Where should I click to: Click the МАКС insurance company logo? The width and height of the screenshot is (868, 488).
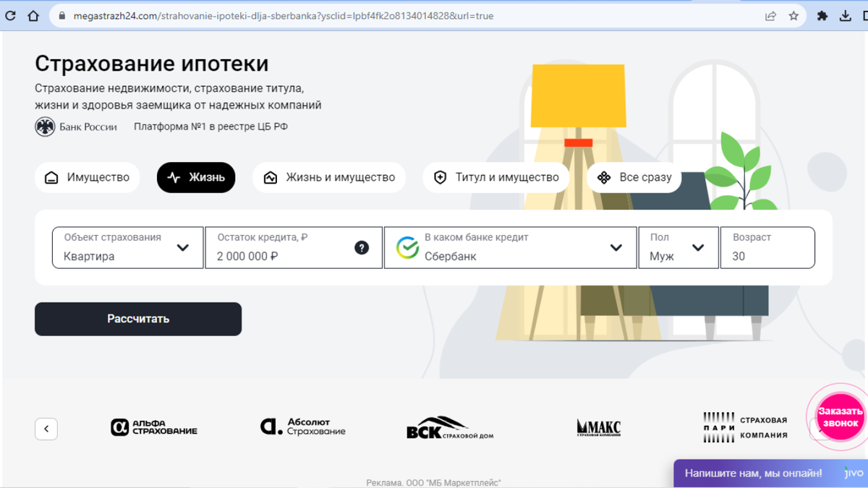[598, 428]
